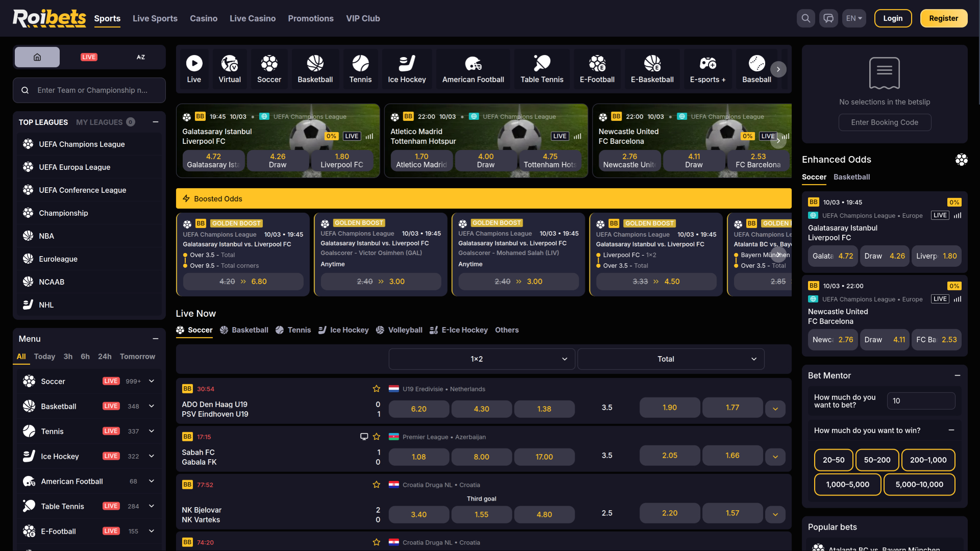Switch to the Basketball tab under Enhanced Odds
Screen dimensions: 980x551
851,177
